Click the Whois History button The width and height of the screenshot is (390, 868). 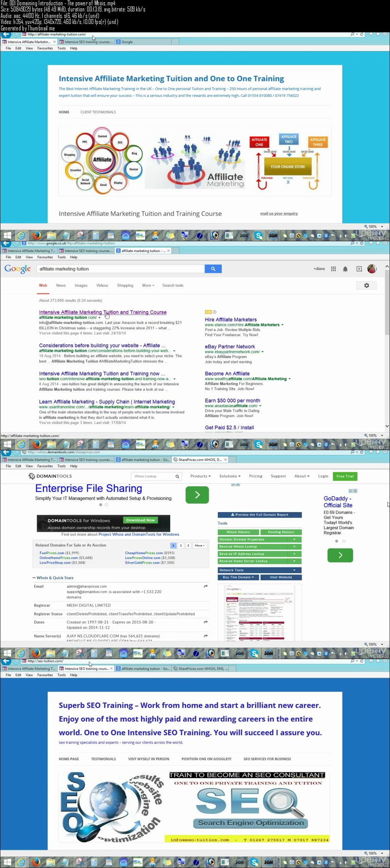click(238, 532)
